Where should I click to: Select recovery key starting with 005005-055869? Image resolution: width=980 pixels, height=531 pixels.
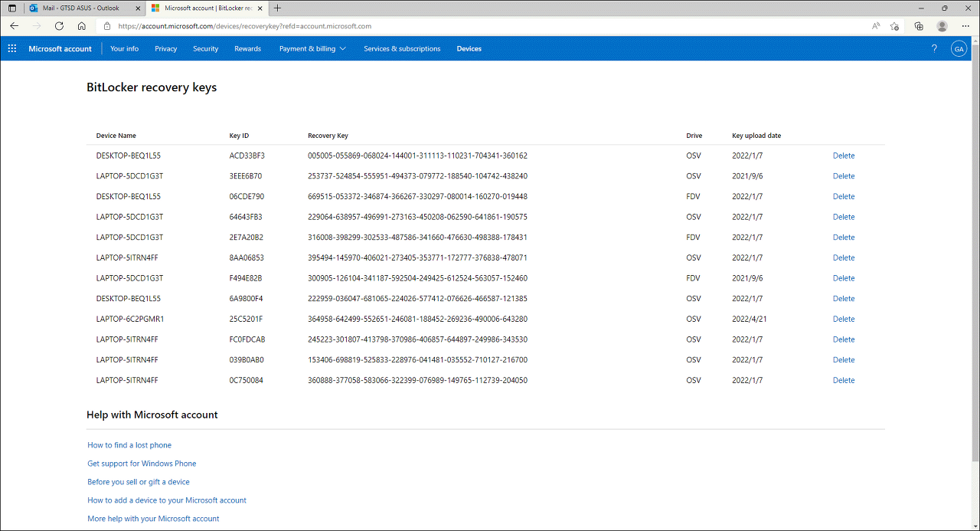pyautogui.click(x=417, y=156)
